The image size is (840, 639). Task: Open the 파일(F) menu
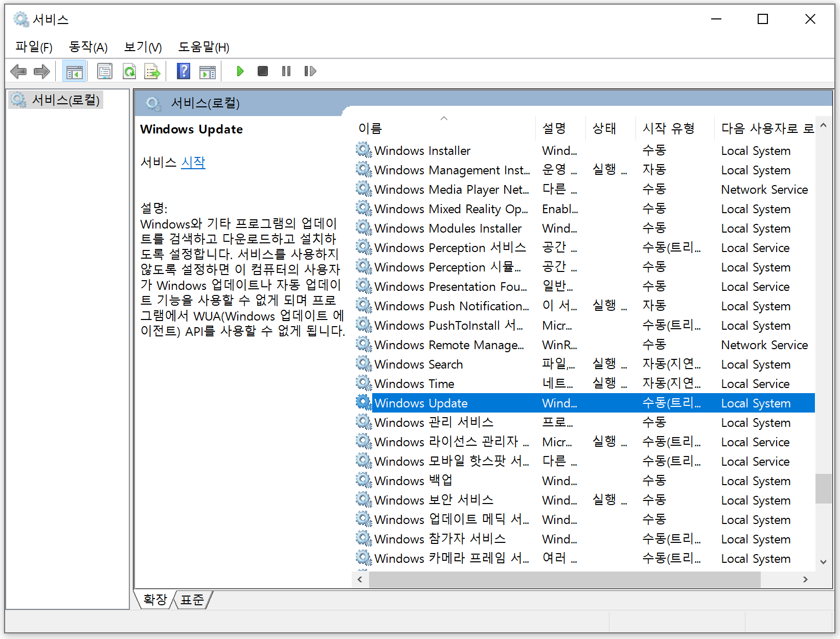pyautogui.click(x=34, y=47)
